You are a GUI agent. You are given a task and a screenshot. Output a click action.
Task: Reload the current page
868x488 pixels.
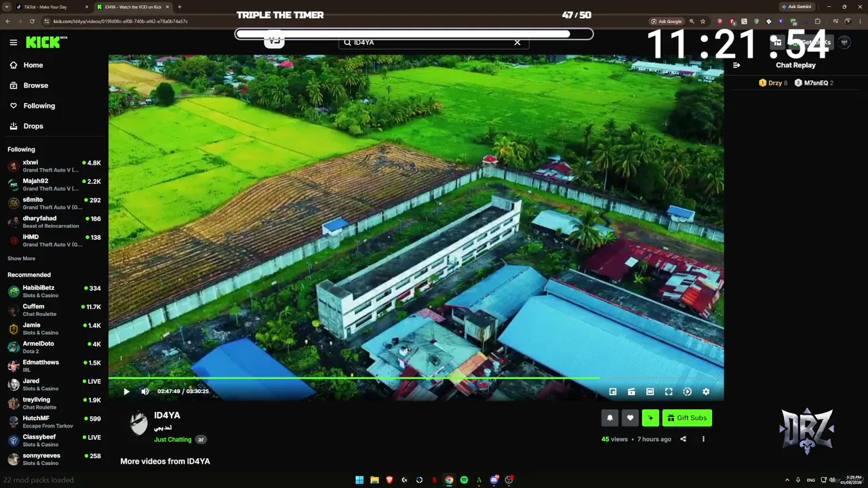pos(31,21)
